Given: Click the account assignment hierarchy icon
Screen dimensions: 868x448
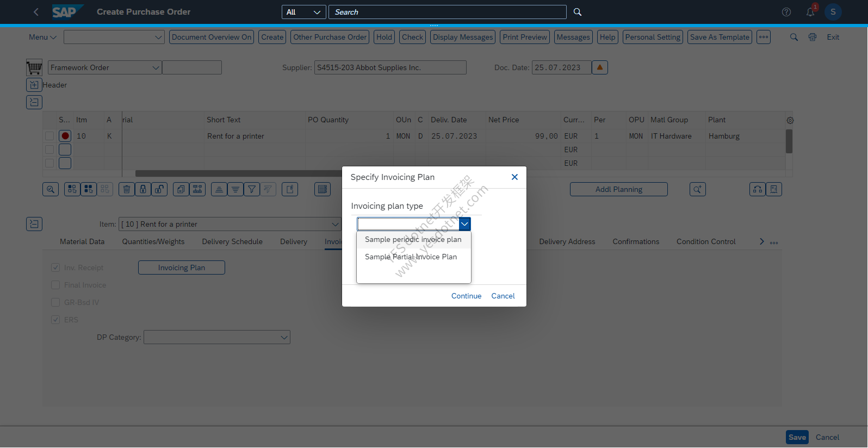Looking at the screenshot, I should [758, 189].
